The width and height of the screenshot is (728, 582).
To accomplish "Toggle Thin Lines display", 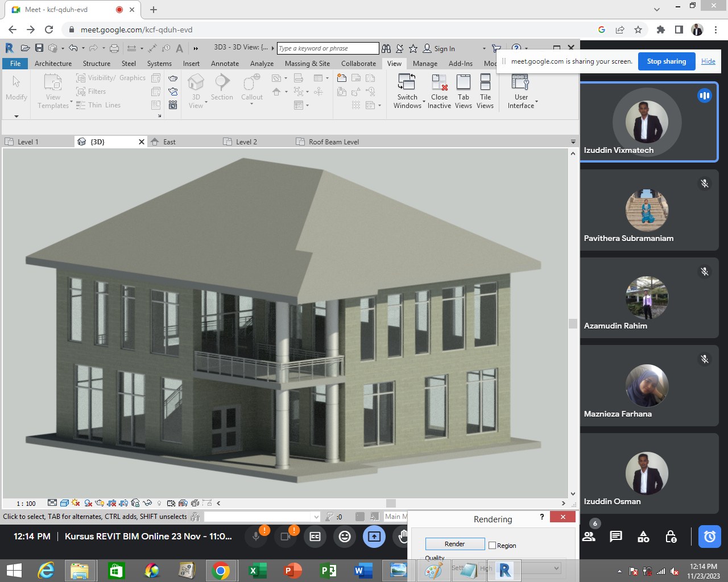I will pyautogui.click(x=97, y=105).
